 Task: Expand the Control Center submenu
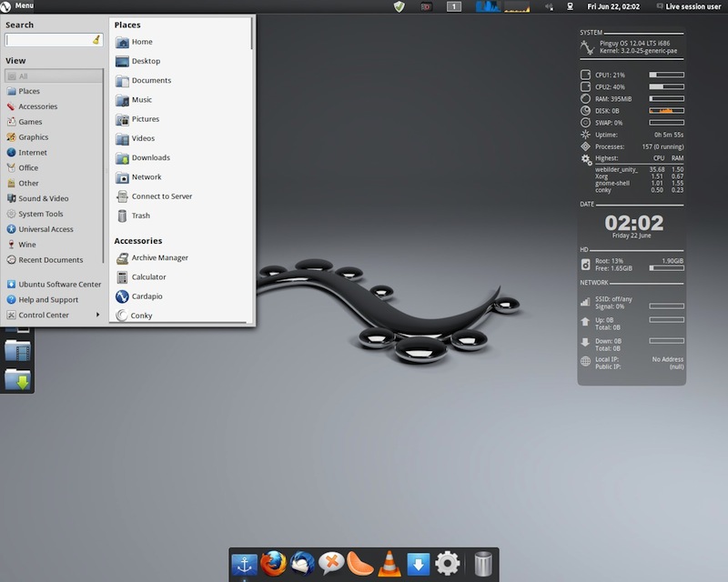[44, 315]
